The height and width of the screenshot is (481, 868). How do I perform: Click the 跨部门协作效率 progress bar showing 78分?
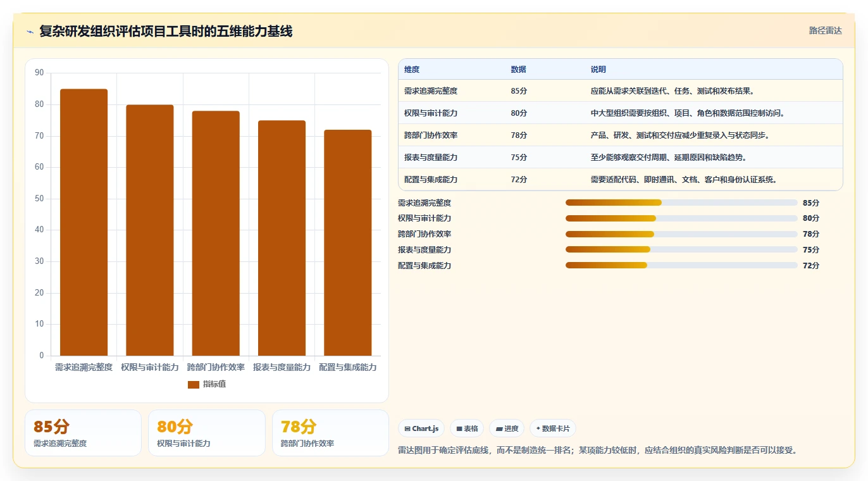681,234
